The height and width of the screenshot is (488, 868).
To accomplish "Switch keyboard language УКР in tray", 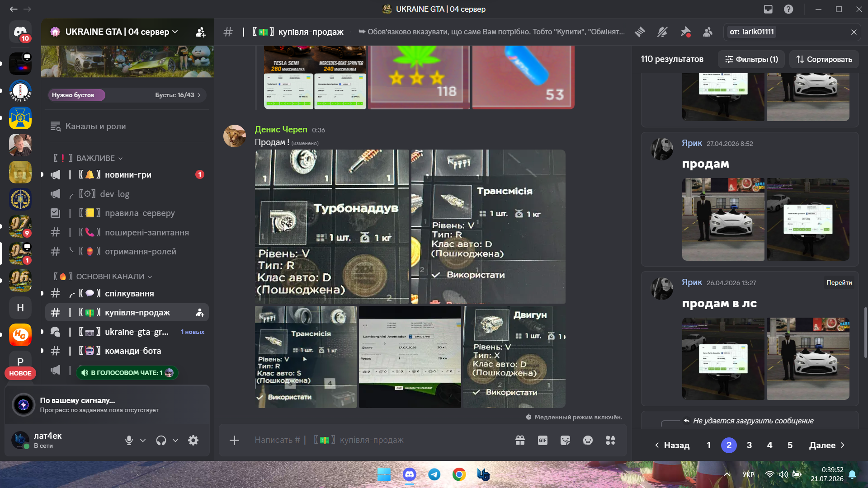I will click(748, 475).
